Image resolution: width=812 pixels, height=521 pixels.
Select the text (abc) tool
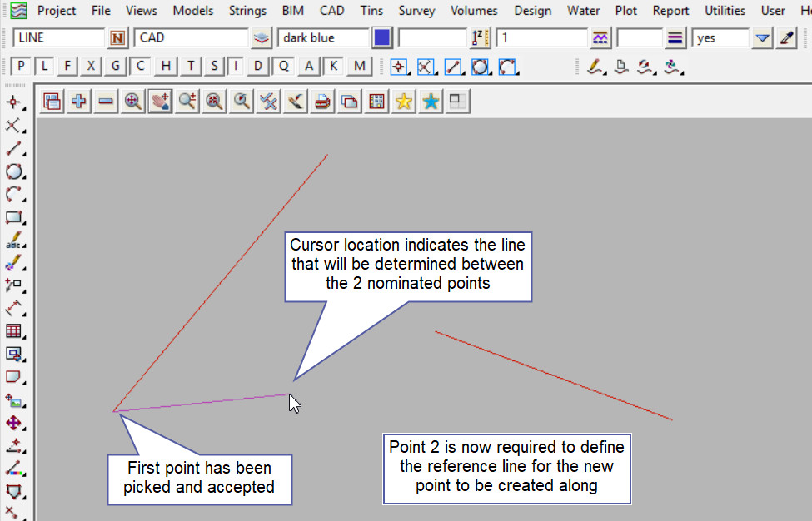pos(13,241)
